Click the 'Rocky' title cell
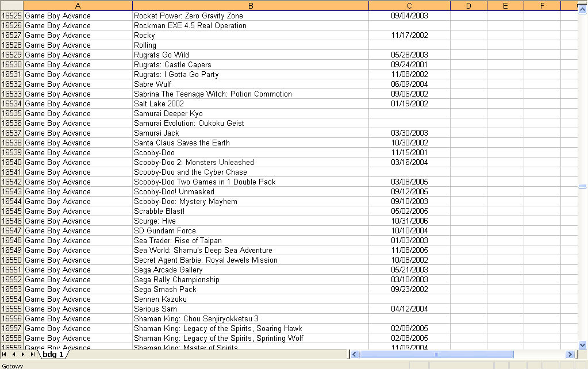 [251, 35]
